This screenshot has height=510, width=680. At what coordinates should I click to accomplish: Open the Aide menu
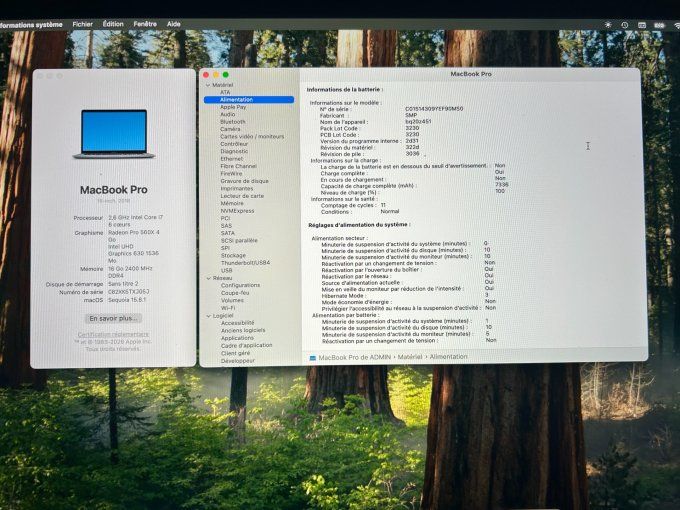tap(173, 24)
